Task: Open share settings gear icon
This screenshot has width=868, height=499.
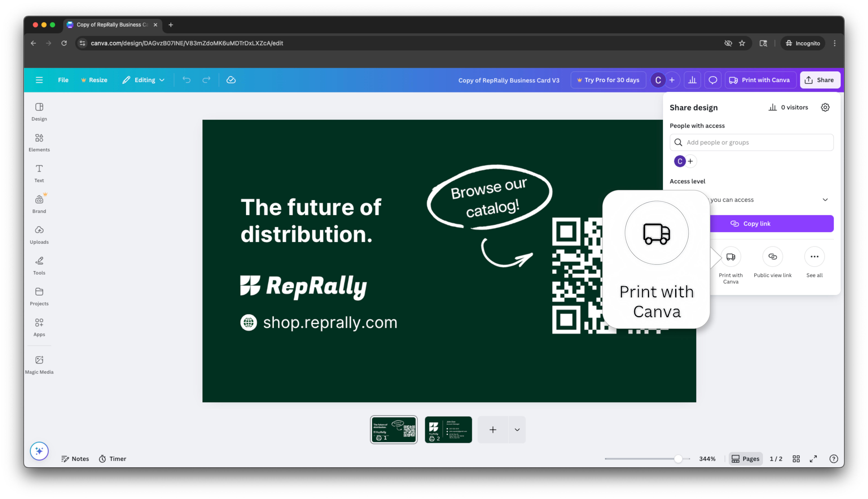Action: tap(825, 107)
